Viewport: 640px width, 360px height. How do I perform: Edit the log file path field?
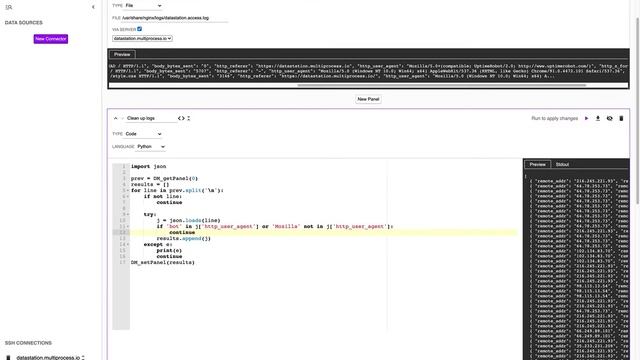(x=175, y=18)
